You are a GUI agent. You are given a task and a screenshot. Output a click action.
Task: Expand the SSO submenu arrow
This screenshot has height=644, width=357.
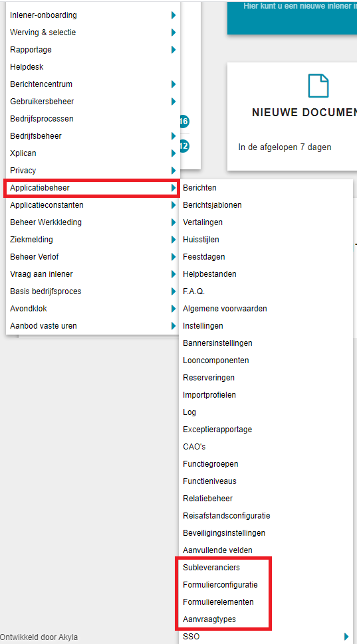coord(346,637)
